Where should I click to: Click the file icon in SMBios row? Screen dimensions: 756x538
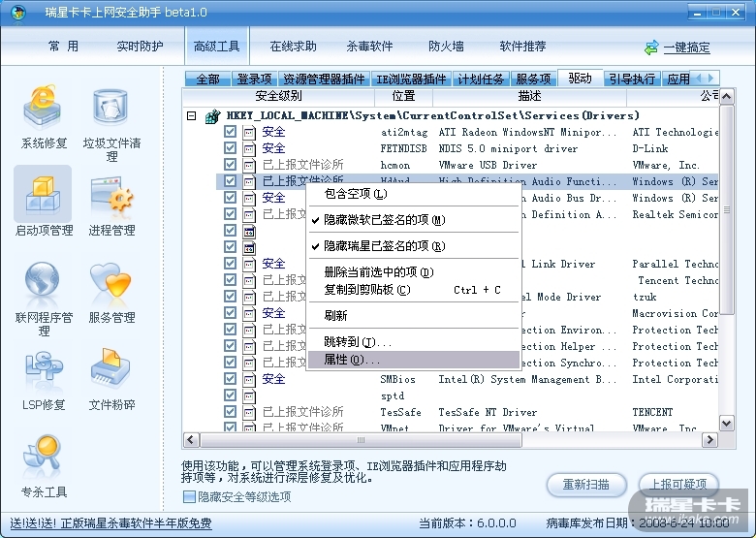pyautogui.click(x=249, y=379)
